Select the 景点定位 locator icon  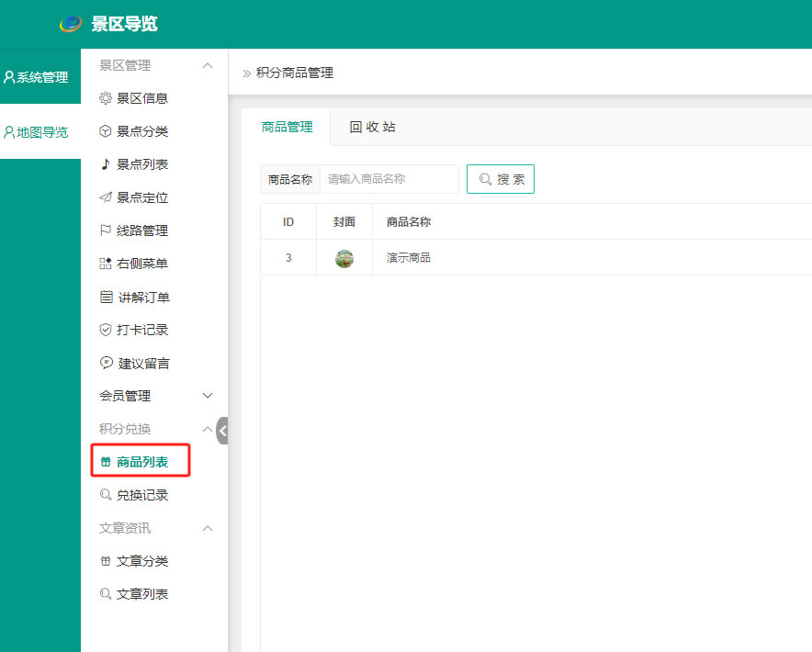[106, 197]
